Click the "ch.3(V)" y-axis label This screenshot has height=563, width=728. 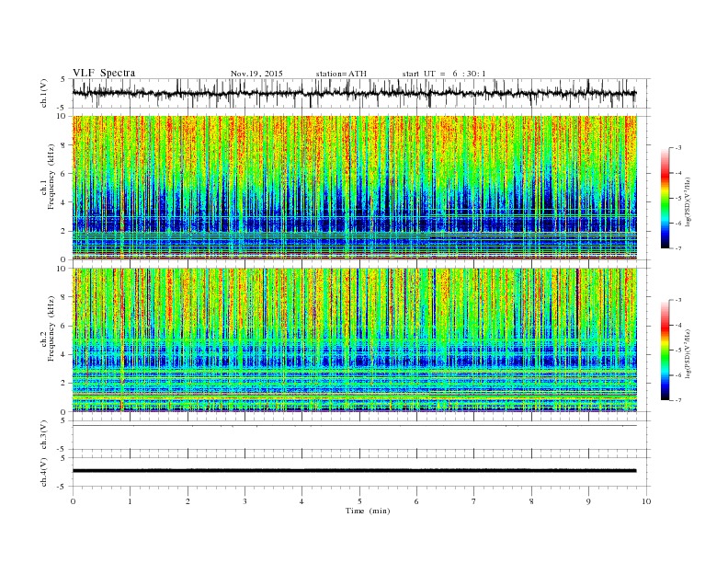44,435
